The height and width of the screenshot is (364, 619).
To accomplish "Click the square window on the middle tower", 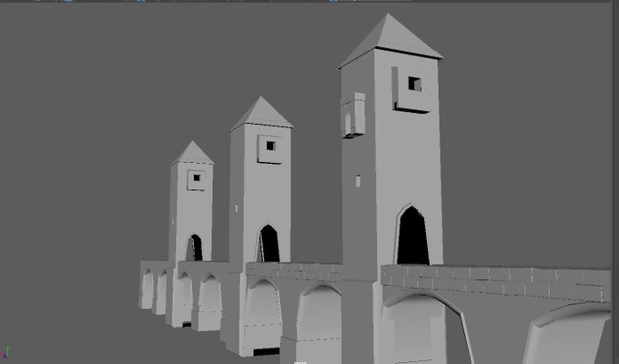I will click(x=270, y=146).
